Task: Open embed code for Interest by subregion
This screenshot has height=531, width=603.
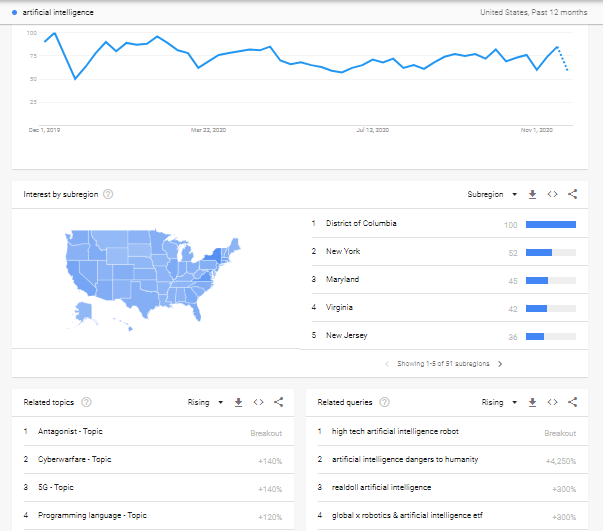Action: coord(552,194)
